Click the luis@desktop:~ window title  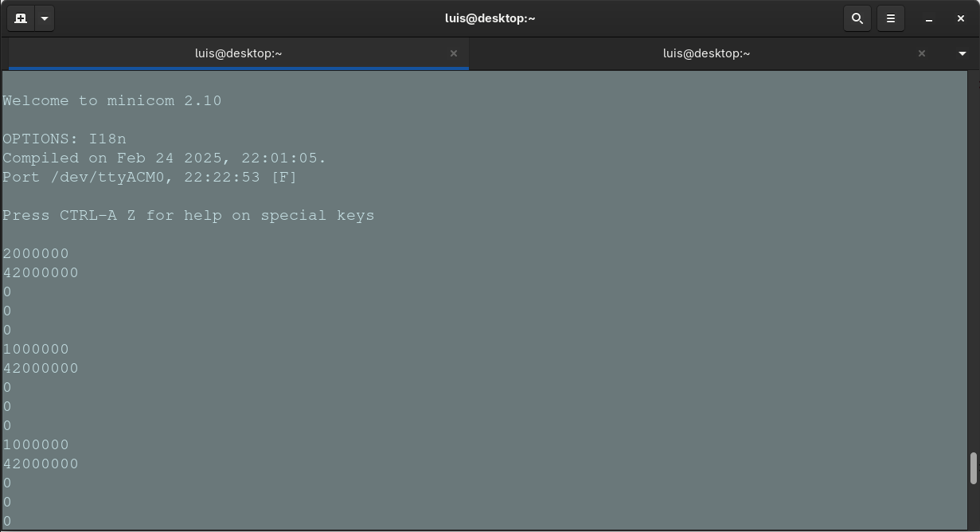490,18
